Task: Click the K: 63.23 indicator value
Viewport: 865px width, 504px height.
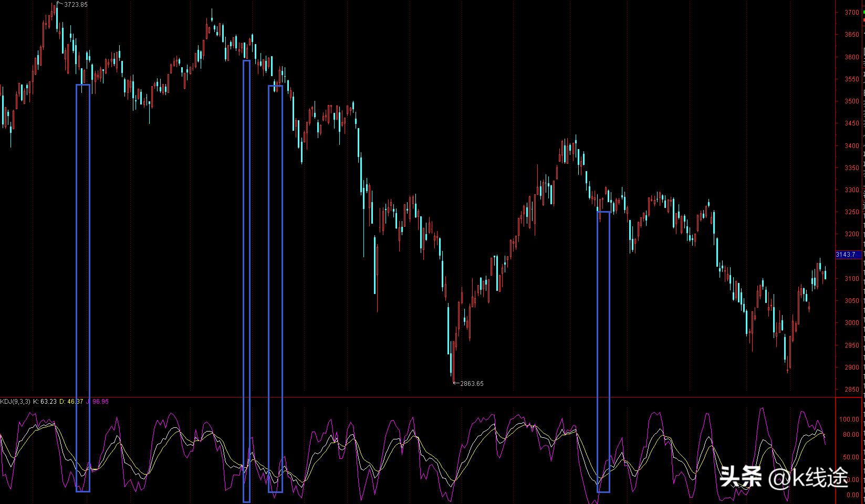Action: click(45, 402)
